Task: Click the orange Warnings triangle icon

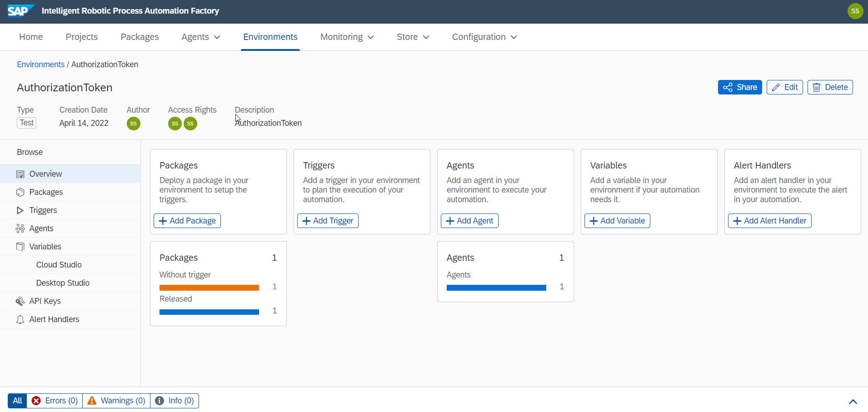Action: [92, 401]
